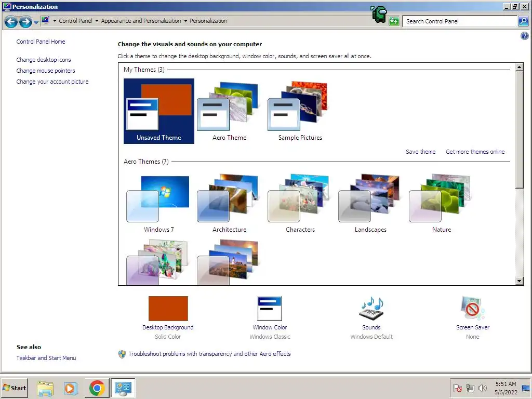The height and width of the screenshot is (399, 532).
Task: Open Change desktop icons link
Action: pyautogui.click(x=44, y=60)
